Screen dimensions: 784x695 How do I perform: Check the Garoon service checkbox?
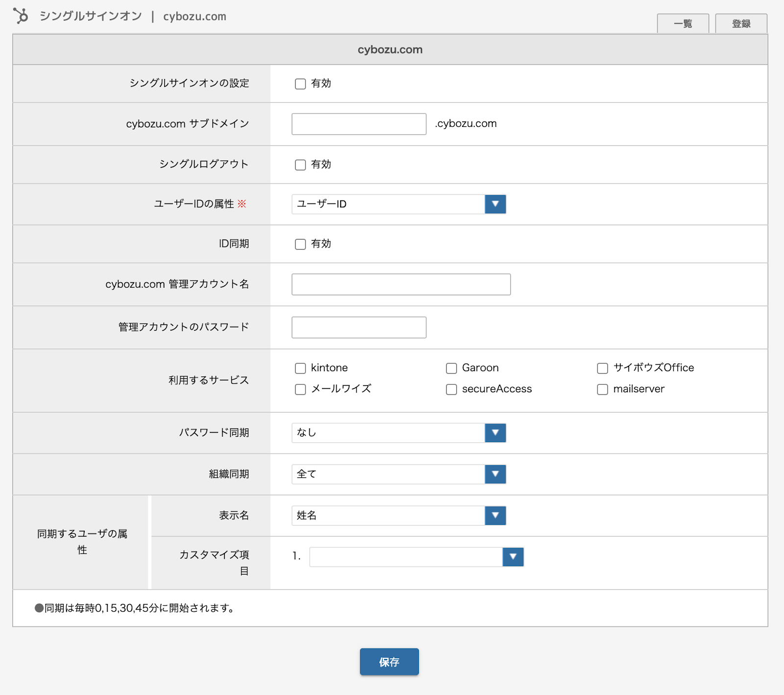pos(451,368)
